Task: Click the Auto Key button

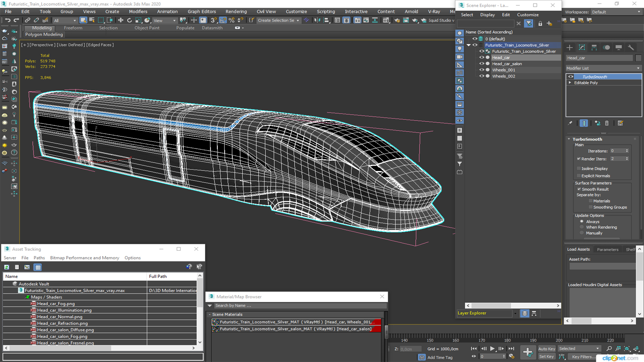Action: click(547, 349)
